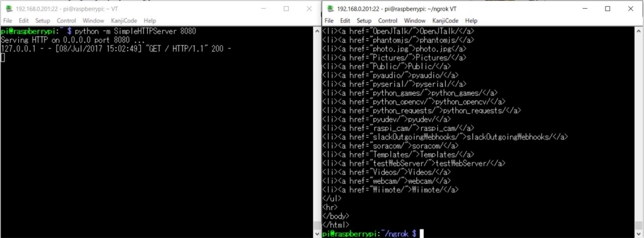Click scroll-down arrow in left terminal scrollbar
Screen dimensions: 644x238
click(x=317, y=234)
